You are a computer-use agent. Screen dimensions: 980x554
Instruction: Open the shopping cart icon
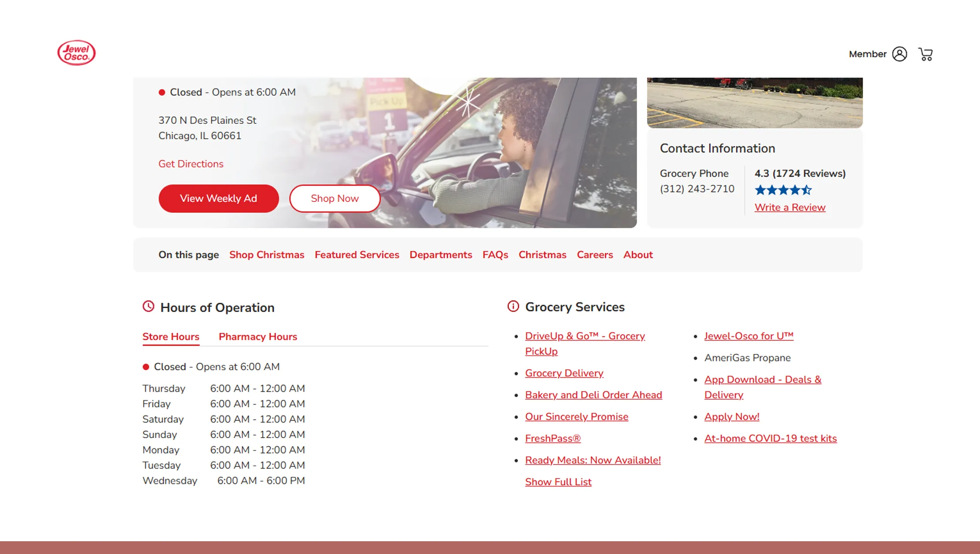[925, 54]
